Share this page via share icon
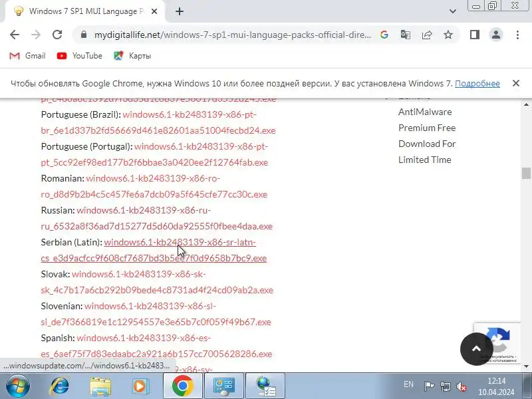Screen dimensions: 532x399 tap(427, 35)
